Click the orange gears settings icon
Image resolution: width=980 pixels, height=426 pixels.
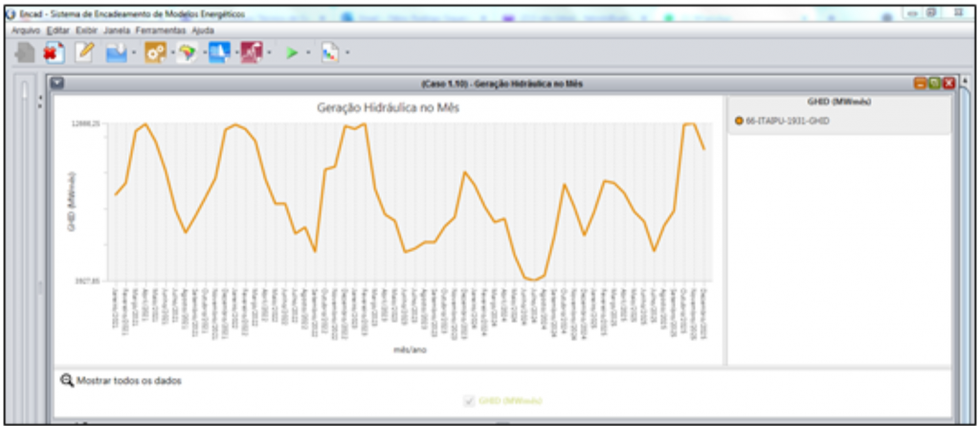pyautogui.click(x=155, y=53)
